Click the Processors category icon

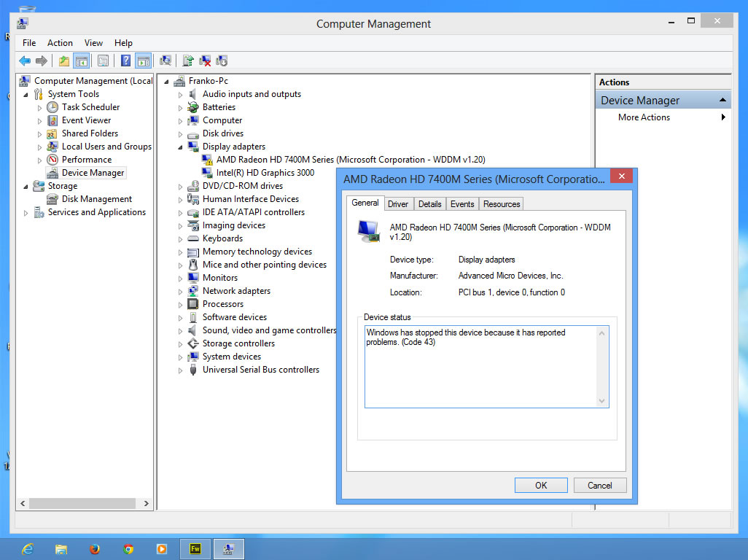(x=193, y=304)
